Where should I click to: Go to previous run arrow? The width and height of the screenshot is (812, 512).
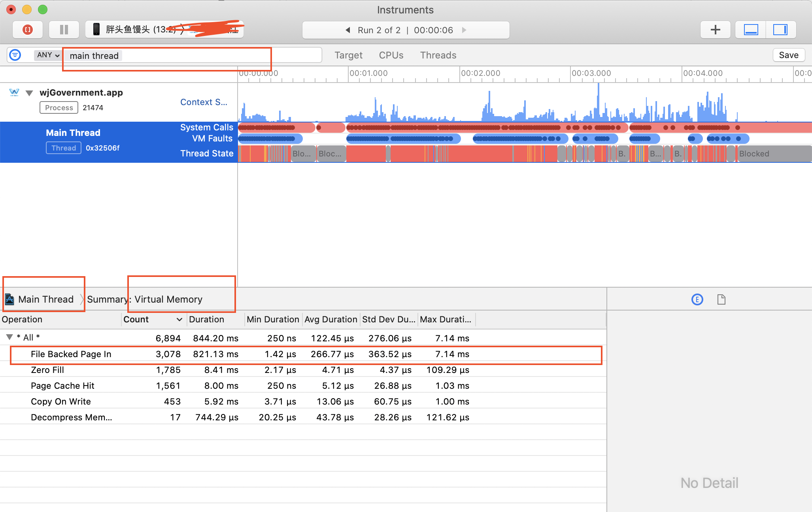coord(348,30)
